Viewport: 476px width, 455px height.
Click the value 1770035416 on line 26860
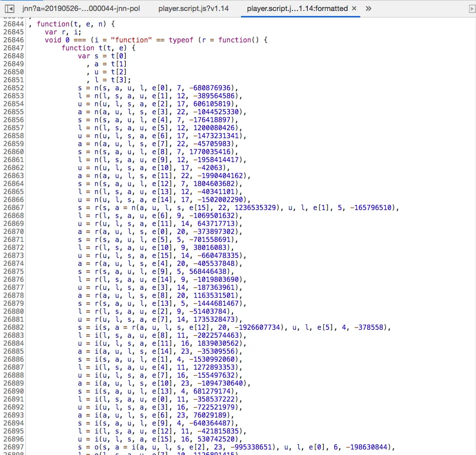coord(210,152)
